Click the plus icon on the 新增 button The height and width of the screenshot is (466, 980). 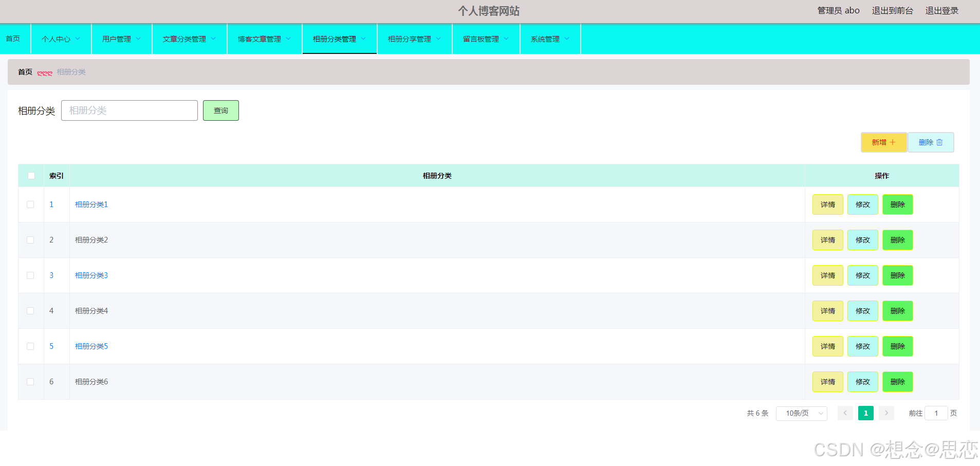pos(893,142)
